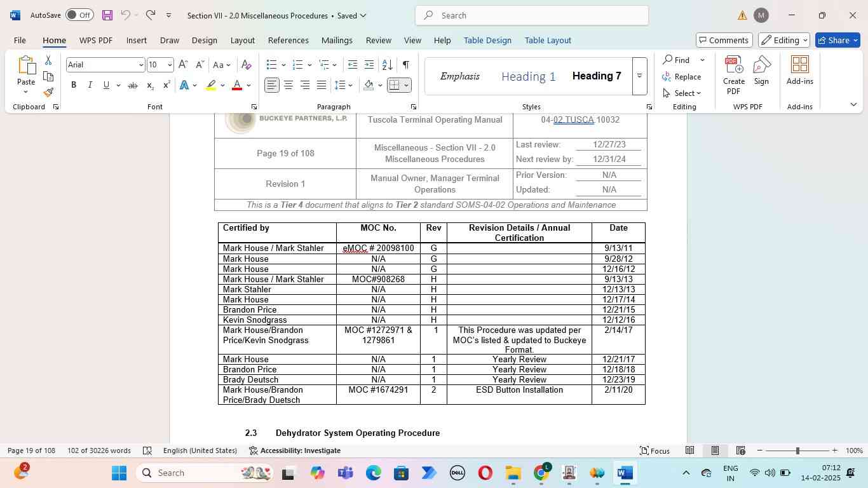Center align the paragraph
Image resolution: width=868 pixels, height=488 pixels.
pos(288,85)
